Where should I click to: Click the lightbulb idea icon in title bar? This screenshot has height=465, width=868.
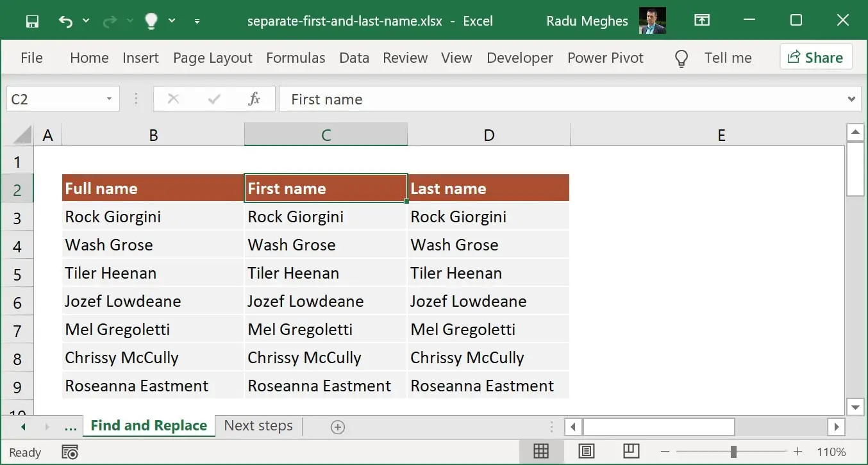(151, 20)
